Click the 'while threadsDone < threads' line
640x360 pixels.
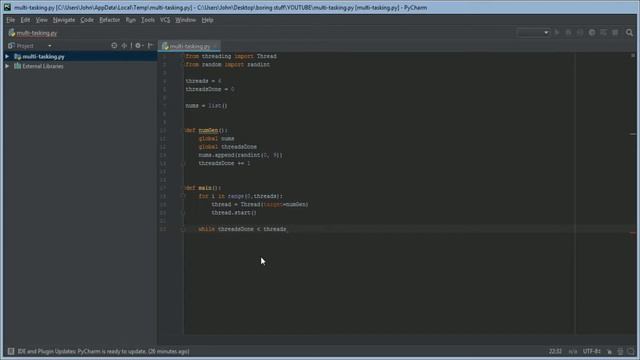[242, 229]
